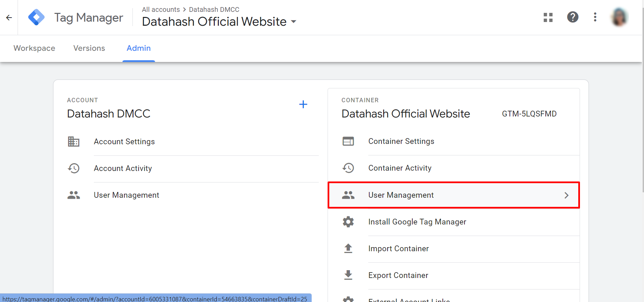Click the Import Container upload icon
The height and width of the screenshot is (302, 644).
pyautogui.click(x=348, y=249)
